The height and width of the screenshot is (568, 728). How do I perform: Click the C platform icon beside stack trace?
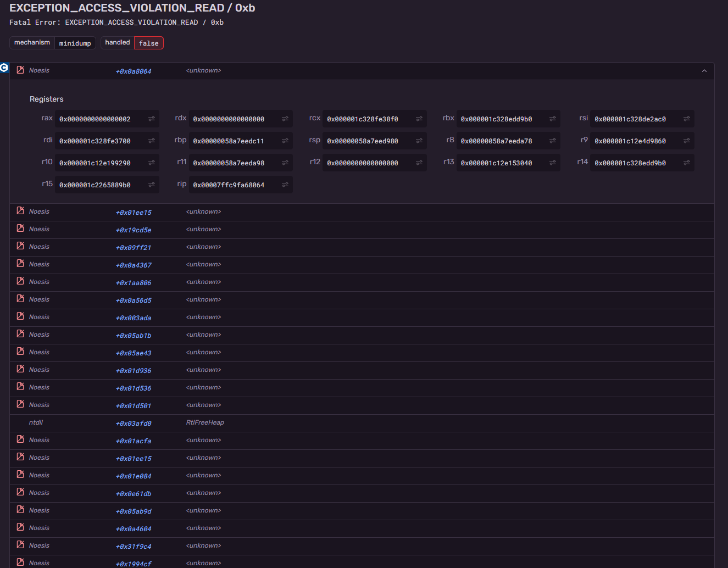[4, 68]
